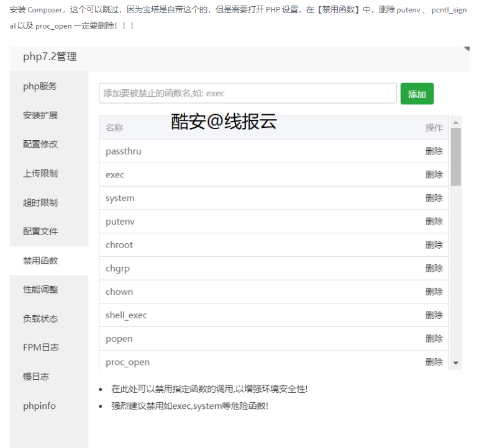Click the 操作 column header
The height and width of the screenshot is (448, 487).
pyautogui.click(x=434, y=128)
